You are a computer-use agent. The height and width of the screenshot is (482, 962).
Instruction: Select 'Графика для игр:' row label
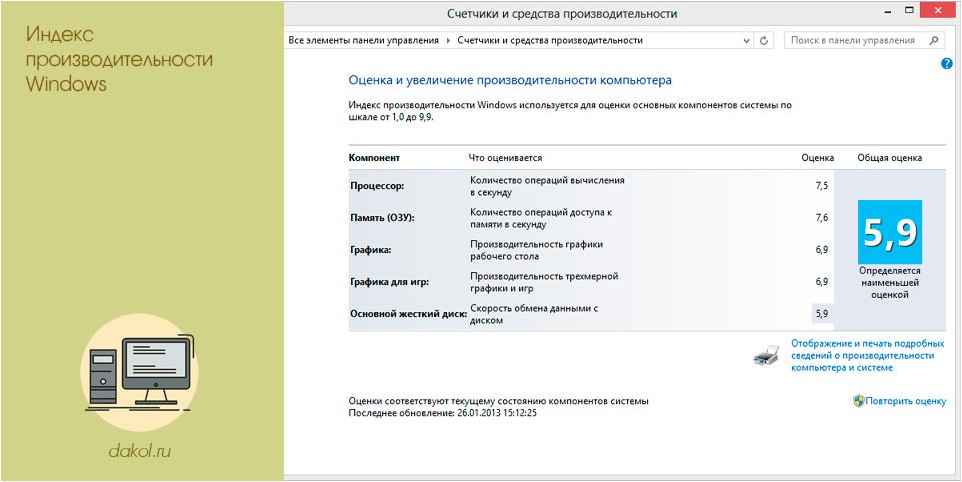[x=390, y=282]
